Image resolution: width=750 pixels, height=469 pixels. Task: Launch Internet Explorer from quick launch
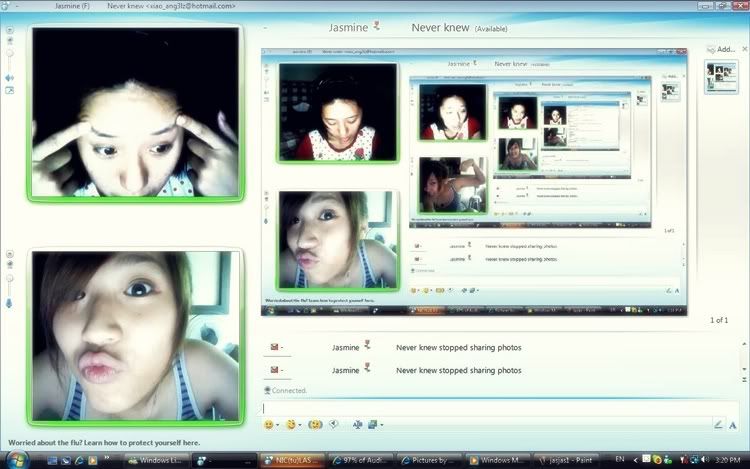pos(79,460)
